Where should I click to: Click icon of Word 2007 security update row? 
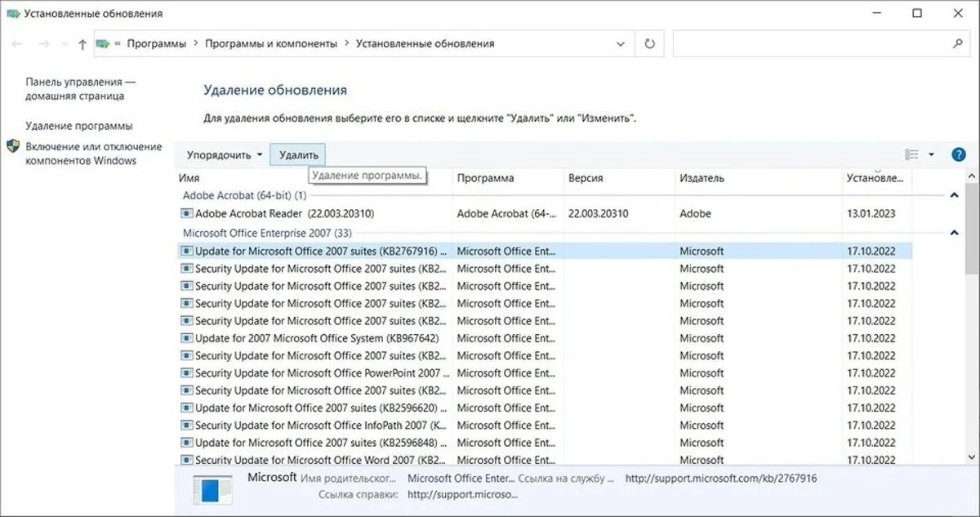tap(186, 460)
